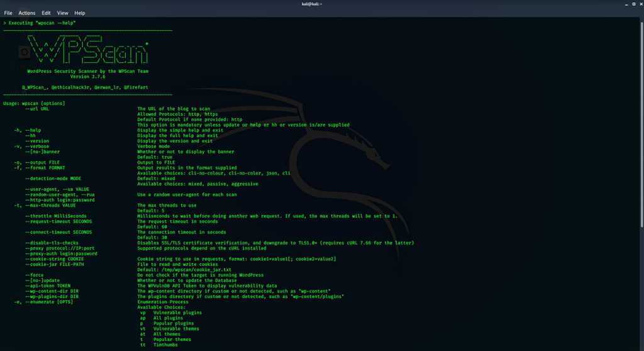Click '--http-auth login:password' option

tap(60, 200)
